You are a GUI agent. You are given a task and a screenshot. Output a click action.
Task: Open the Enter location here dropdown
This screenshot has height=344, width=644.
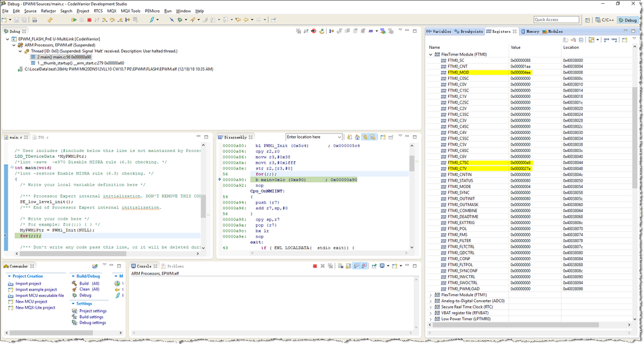(x=339, y=137)
